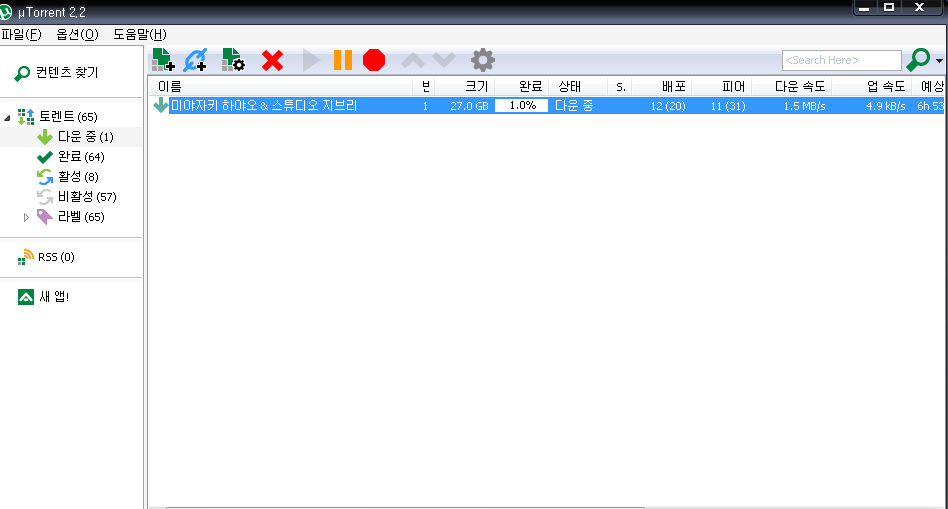The width and height of the screenshot is (948, 509).
Task: Open the 옵션(O) menu
Action: [x=77, y=34]
